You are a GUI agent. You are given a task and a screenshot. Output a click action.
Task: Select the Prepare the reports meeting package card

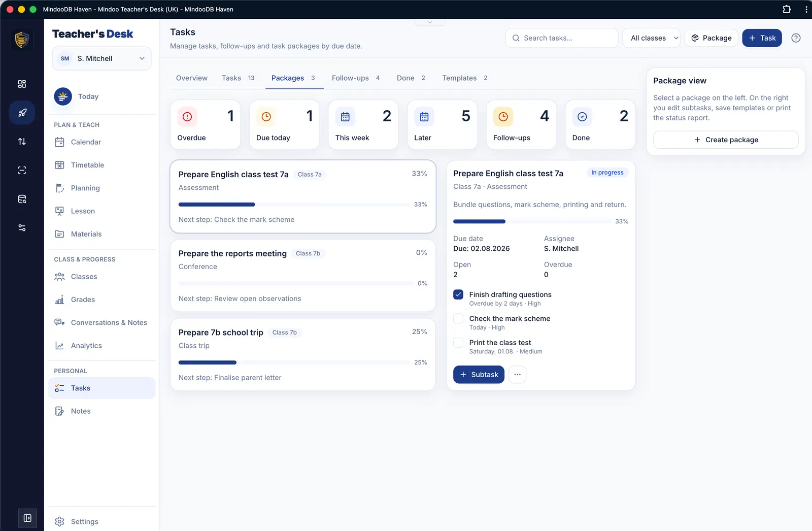pos(303,276)
